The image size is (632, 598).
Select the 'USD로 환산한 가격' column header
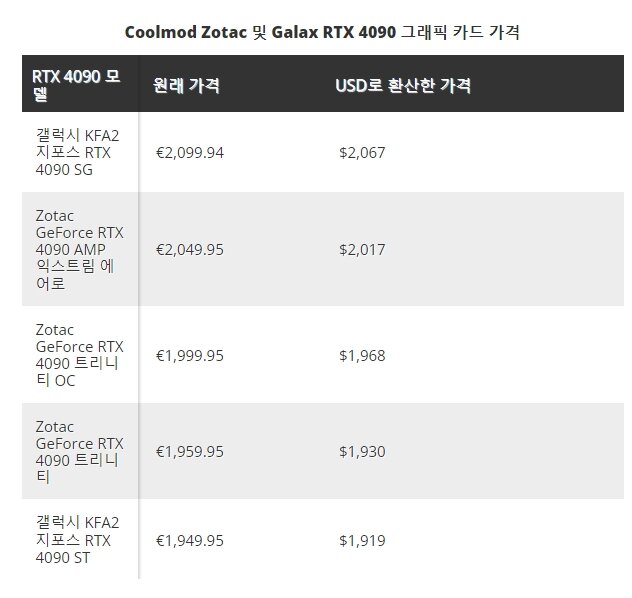403,85
